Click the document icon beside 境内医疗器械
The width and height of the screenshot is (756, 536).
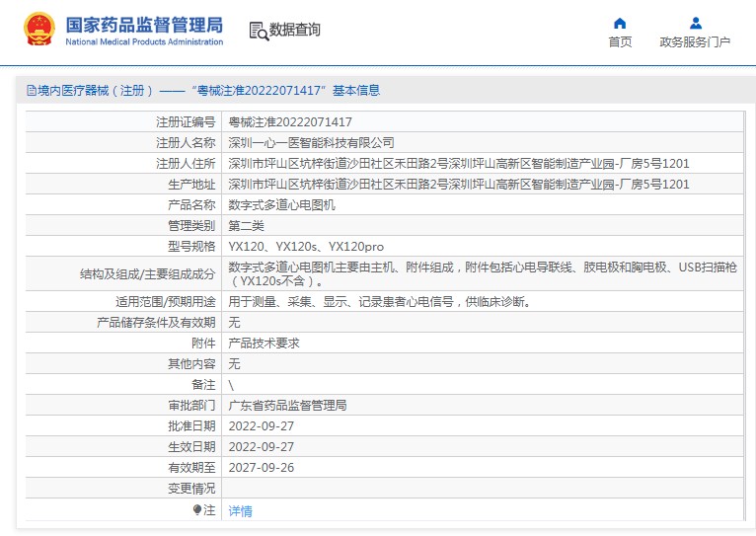click(x=32, y=90)
